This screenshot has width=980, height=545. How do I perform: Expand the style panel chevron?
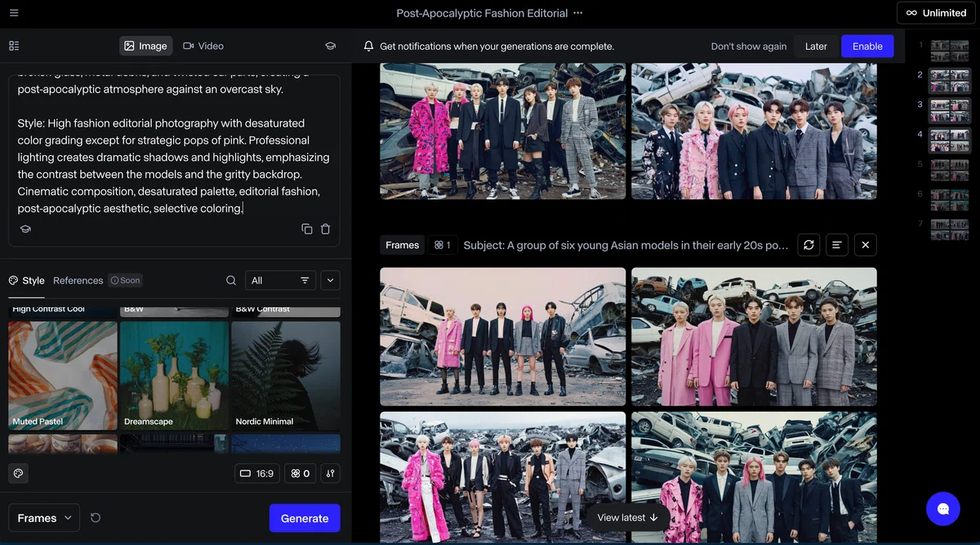[330, 280]
